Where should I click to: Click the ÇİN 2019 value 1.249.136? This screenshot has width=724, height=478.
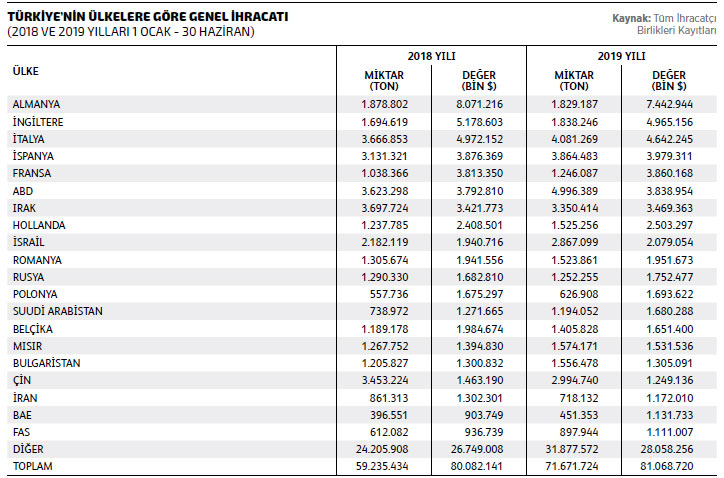tap(669, 381)
